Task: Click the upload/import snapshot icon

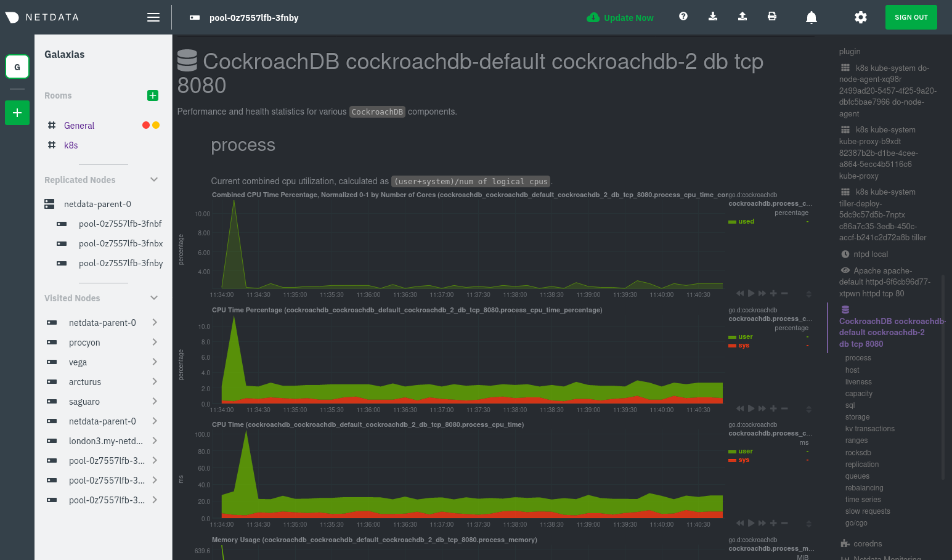Action: click(x=742, y=17)
